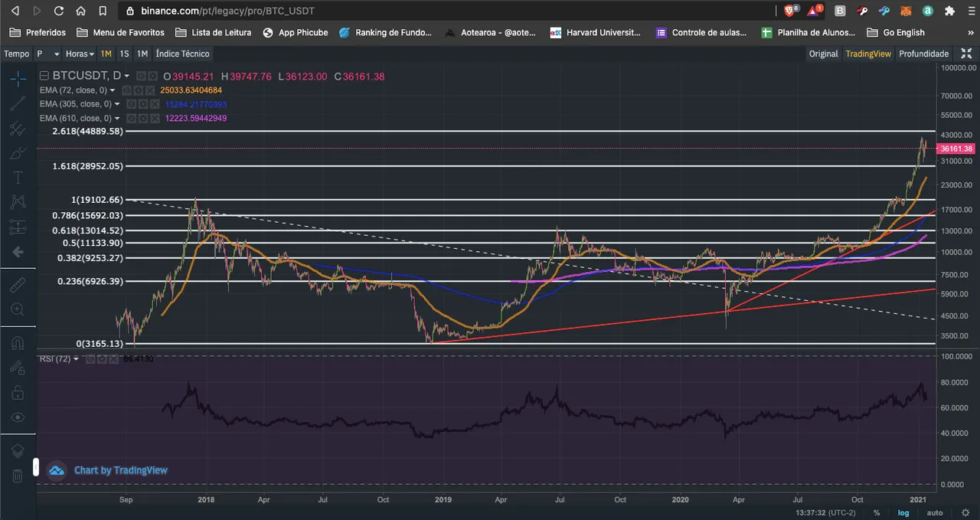This screenshot has width=980, height=520.
Task: Open the Horas interval dropdown
Action: [80, 54]
